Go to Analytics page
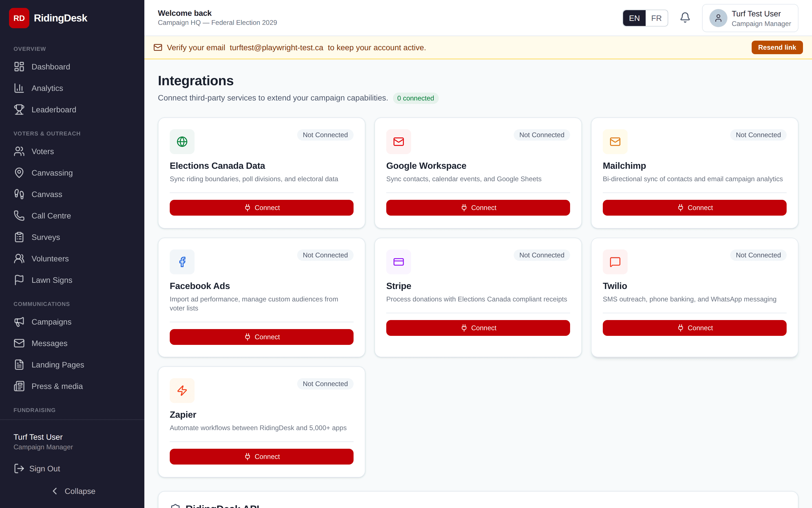The width and height of the screenshot is (812, 508). click(x=72, y=88)
